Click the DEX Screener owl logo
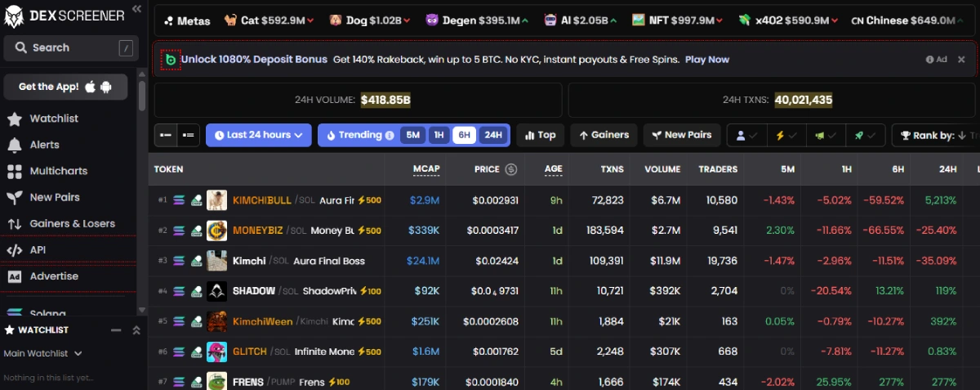980x390 pixels. point(16,16)
